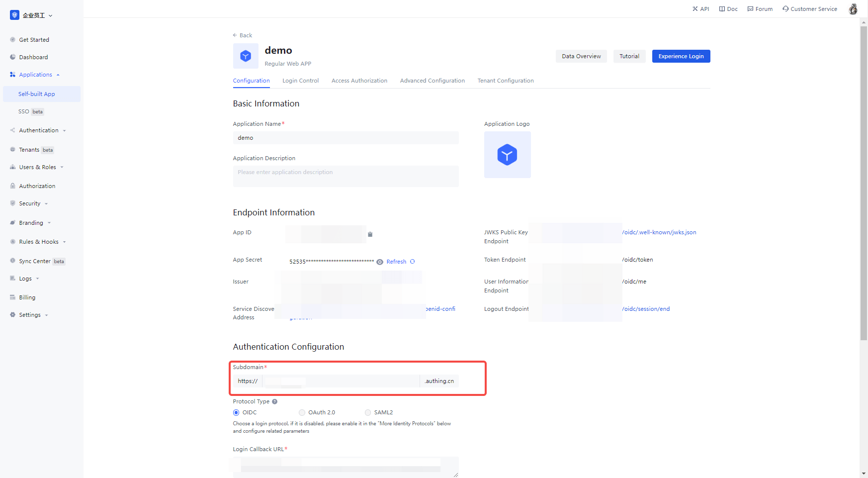Screen dimensions: 868x478
Task: Open Doc from the top navigation
Action: (x=728, y=8)
